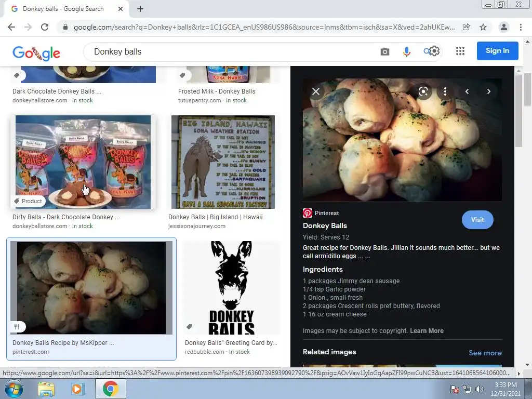Open the Donkey Balls preview title link
The height and width of the screenshot is (399, 532).
pyautogui.click(x=325, y=225)
